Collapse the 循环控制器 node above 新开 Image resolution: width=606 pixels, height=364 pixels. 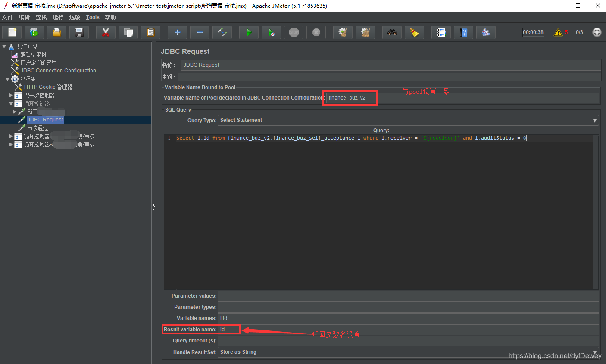(11, 103)
